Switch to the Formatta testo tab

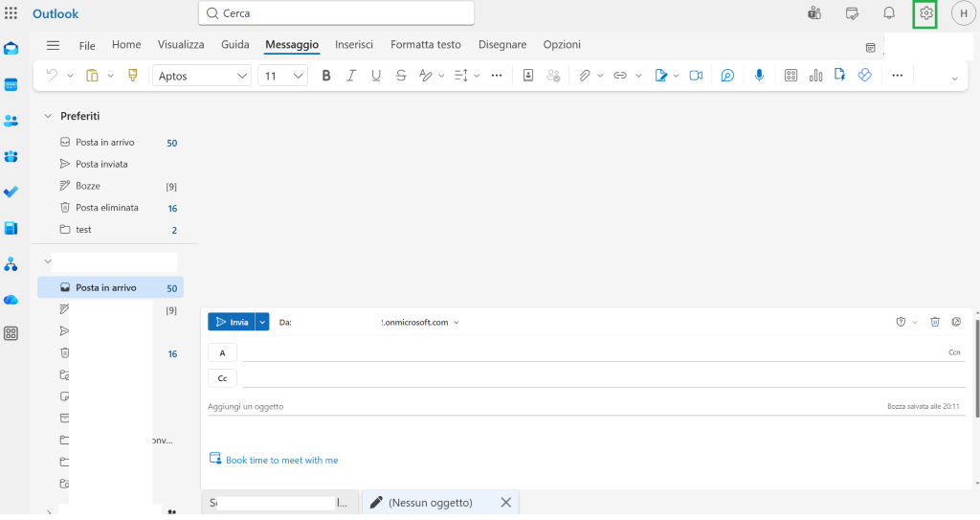(x=426, y=44)
